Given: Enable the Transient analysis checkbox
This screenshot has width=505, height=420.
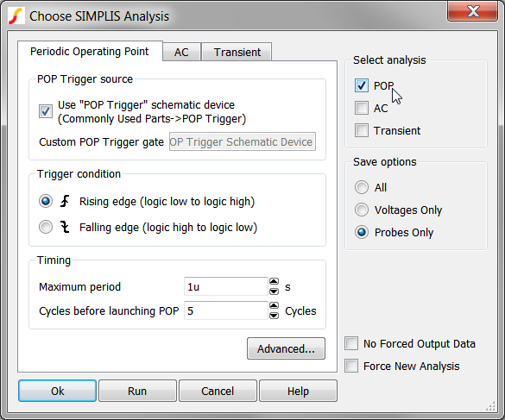Looking at the screenshot, I should pyautogui.click(x=362, y=131).
